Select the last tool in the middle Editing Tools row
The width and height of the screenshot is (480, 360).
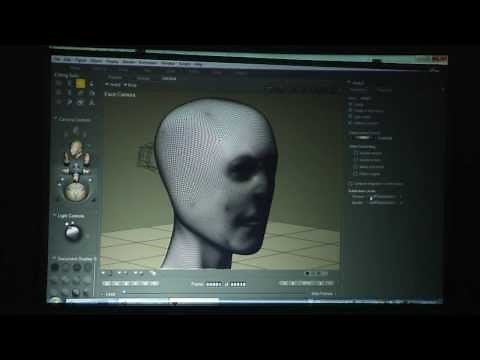tap(92, 93)
